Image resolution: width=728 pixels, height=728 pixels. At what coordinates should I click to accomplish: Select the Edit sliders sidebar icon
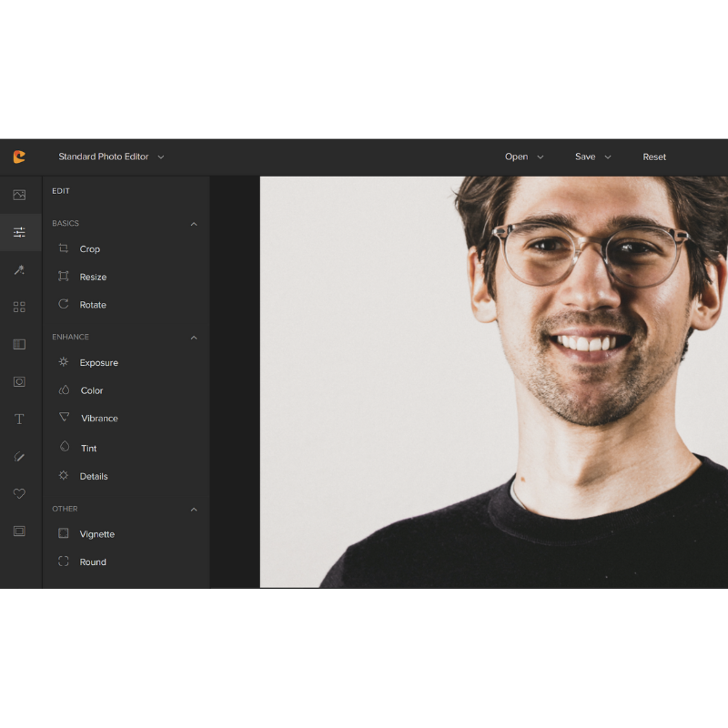coord(19,232)
